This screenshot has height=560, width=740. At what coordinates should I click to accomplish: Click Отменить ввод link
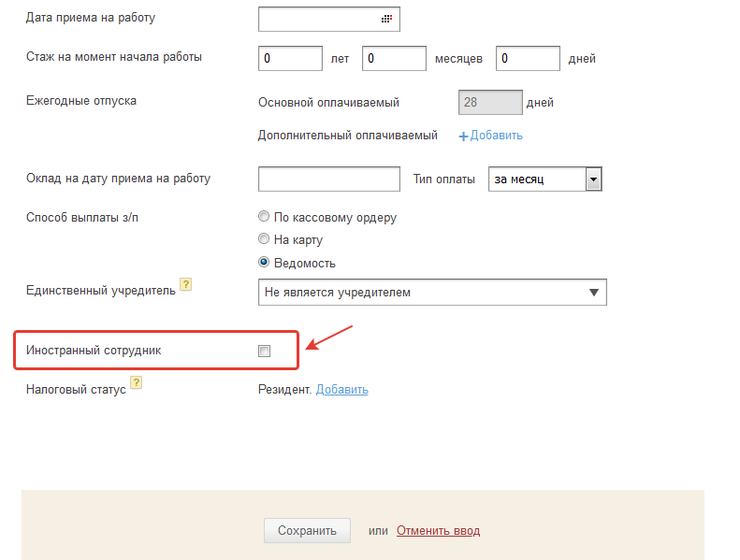(x=438, y=531)
